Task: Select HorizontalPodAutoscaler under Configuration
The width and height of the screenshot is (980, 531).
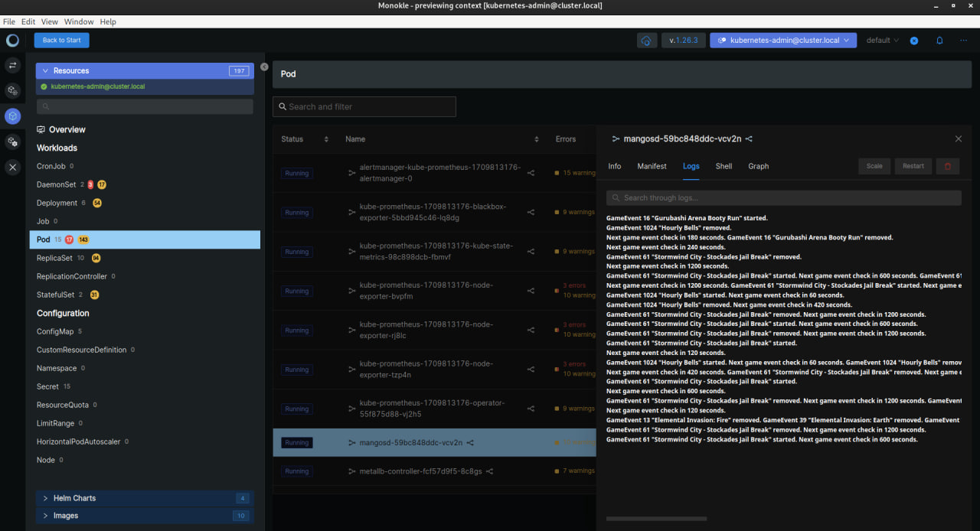Action: 79,441
